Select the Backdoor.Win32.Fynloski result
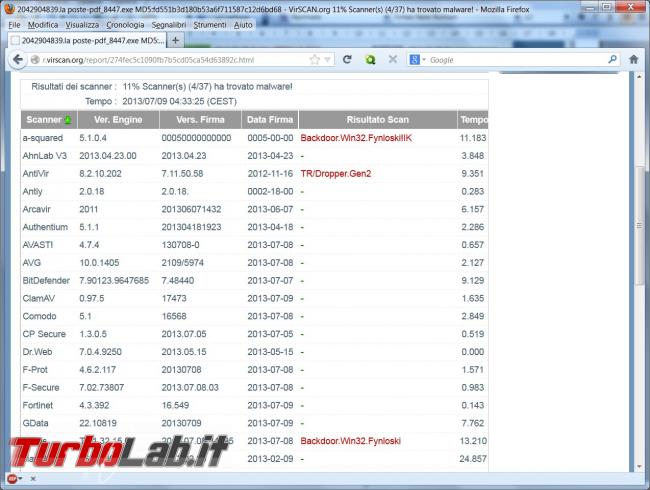This screenshot has height=490, width=650. [x=351, y=441]
